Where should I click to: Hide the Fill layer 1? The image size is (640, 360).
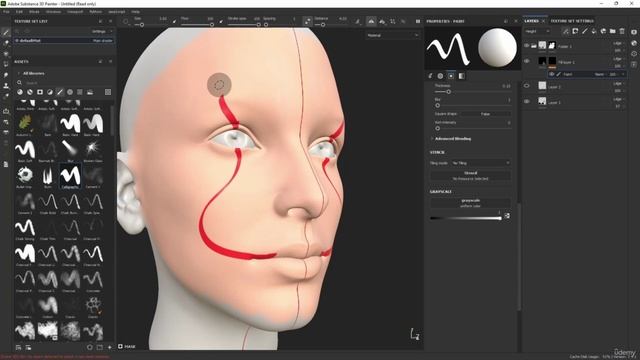527,61
